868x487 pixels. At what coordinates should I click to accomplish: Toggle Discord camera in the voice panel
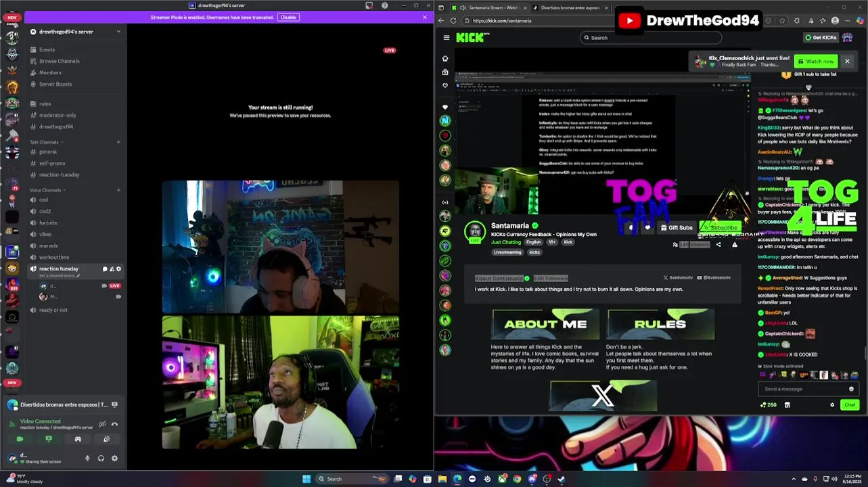(20, 439)
